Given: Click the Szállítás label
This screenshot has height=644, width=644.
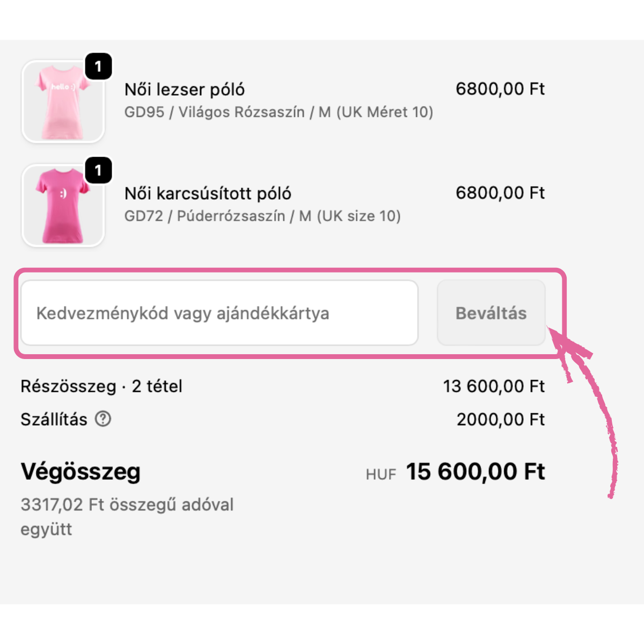Looking at the screenshot, I should click(x=54, y=419).
